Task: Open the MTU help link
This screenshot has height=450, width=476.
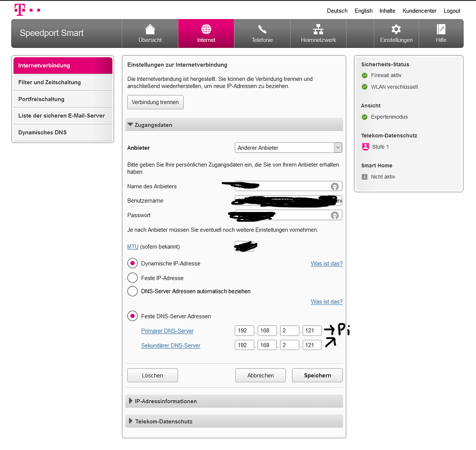Action: (x=133, y=247)
